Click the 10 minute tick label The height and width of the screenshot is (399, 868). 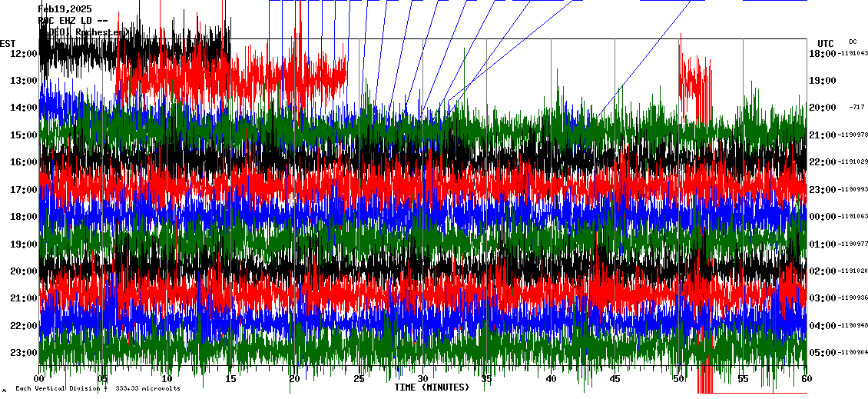point(167,379)
